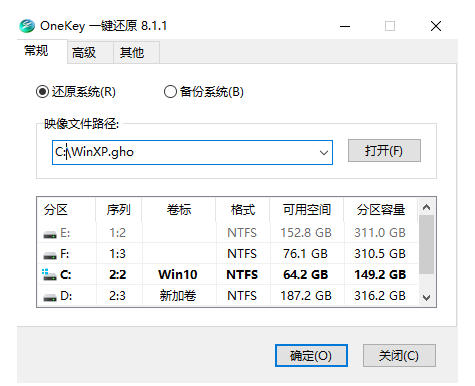
Task: Select the E: drive icon
Action: 50,234
